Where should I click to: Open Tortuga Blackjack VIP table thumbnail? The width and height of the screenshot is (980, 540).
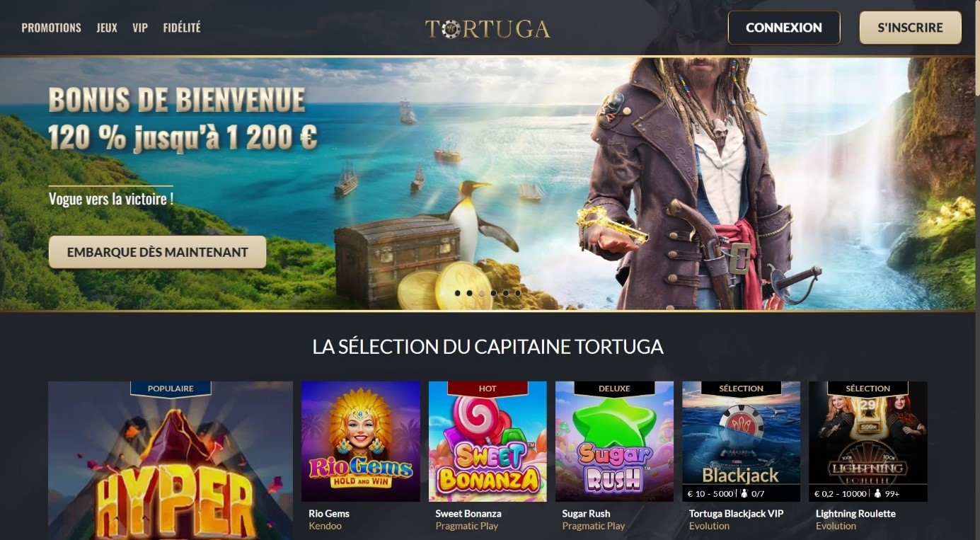click(x=741, y=442)
